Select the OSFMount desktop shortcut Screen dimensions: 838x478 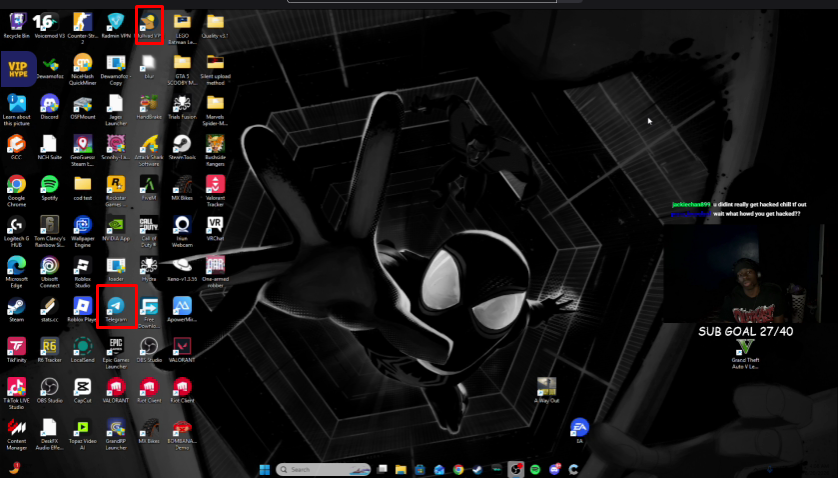coord(82,106)
